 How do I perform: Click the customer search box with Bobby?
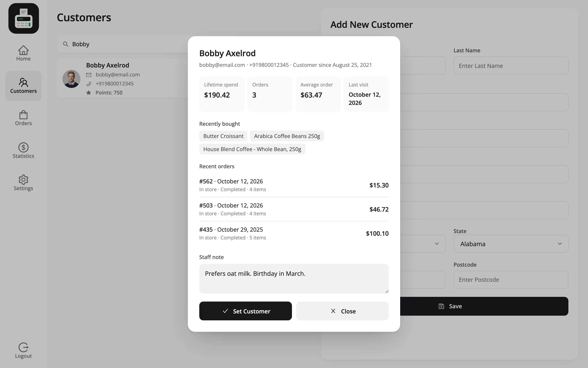[x=122, y=44]
